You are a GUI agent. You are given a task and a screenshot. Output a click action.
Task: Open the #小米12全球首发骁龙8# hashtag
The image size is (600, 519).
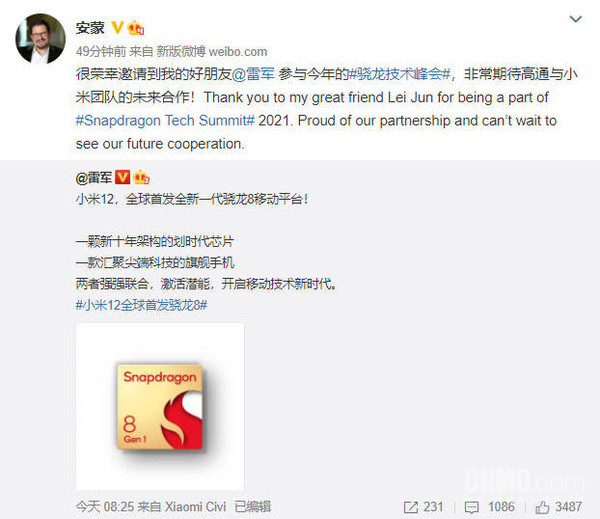[141, 305]
